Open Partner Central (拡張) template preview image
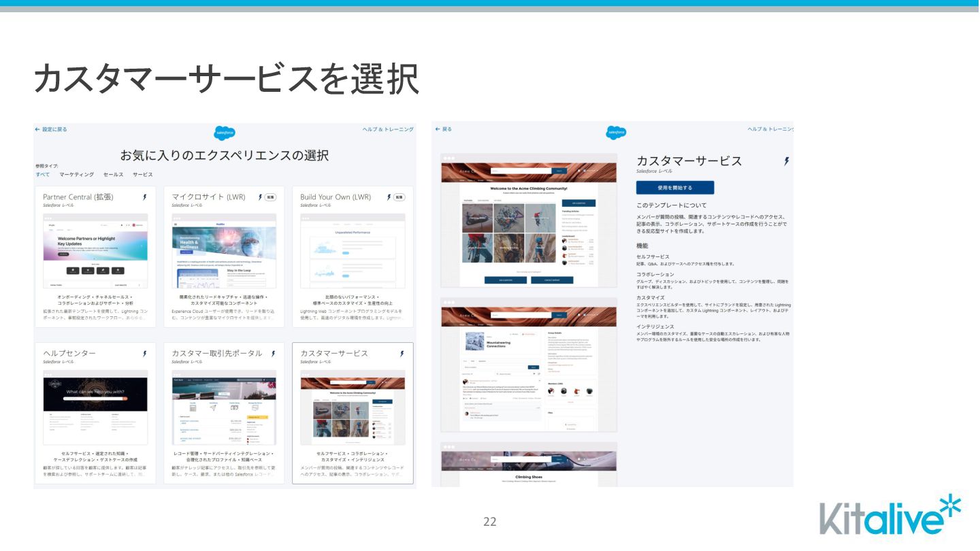 click(x=95, y=250)
